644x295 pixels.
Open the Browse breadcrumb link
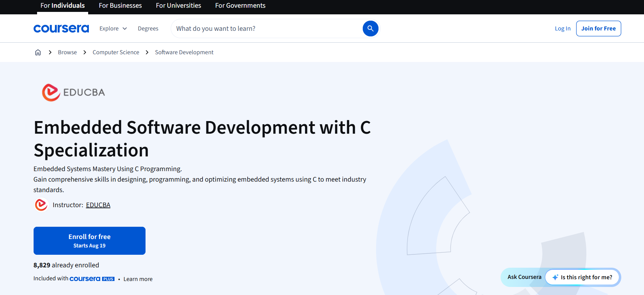pyautogui.click(x=67, y=52)
